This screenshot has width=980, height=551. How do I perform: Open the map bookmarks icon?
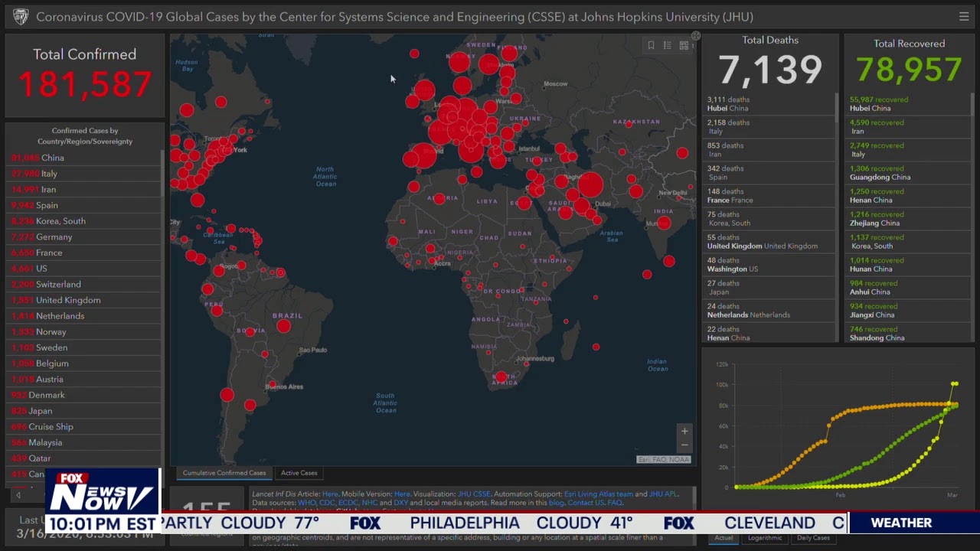(x=651, y=45)
